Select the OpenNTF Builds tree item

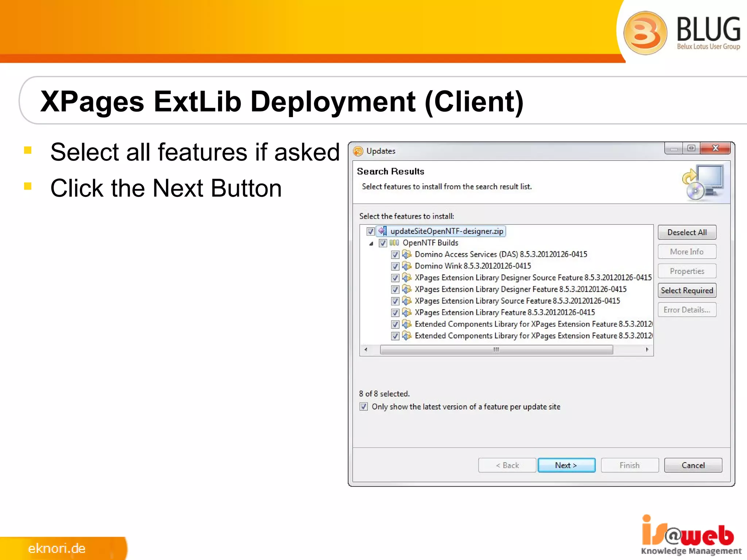[430, 243]
